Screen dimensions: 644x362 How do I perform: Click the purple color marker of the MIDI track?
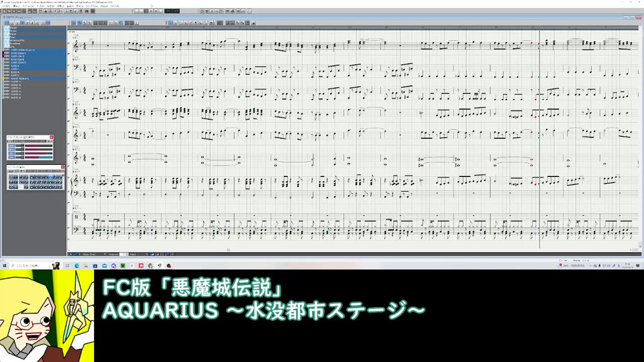click(3, 54)
